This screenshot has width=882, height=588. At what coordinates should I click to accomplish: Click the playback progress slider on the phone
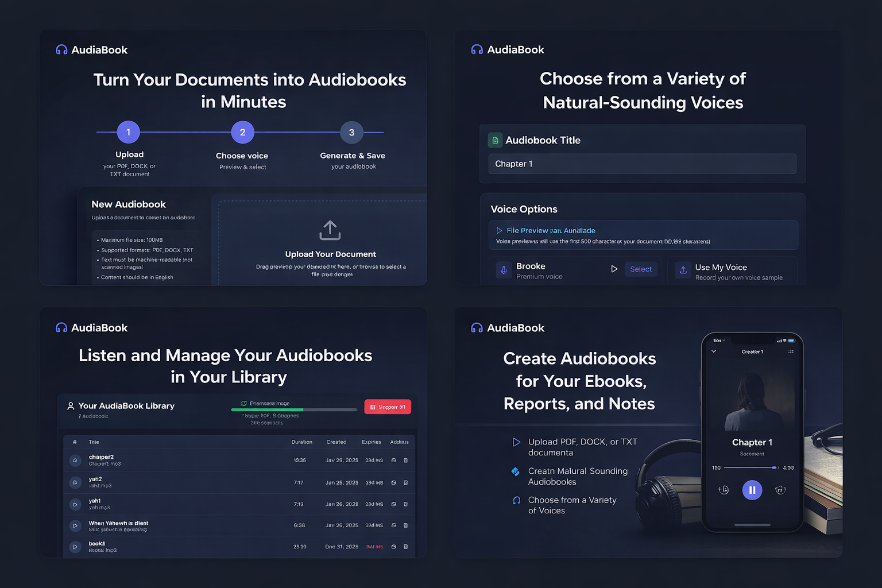pos(749,467)
